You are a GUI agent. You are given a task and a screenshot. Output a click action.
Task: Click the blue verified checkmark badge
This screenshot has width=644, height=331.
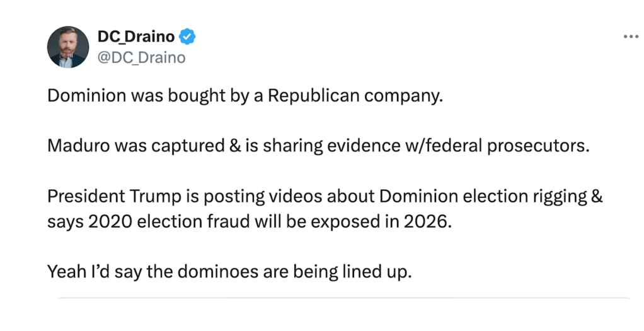[188, 37]
